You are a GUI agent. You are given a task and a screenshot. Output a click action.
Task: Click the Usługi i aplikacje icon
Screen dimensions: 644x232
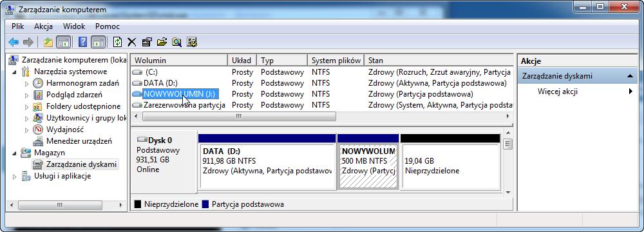click(26, 177)
